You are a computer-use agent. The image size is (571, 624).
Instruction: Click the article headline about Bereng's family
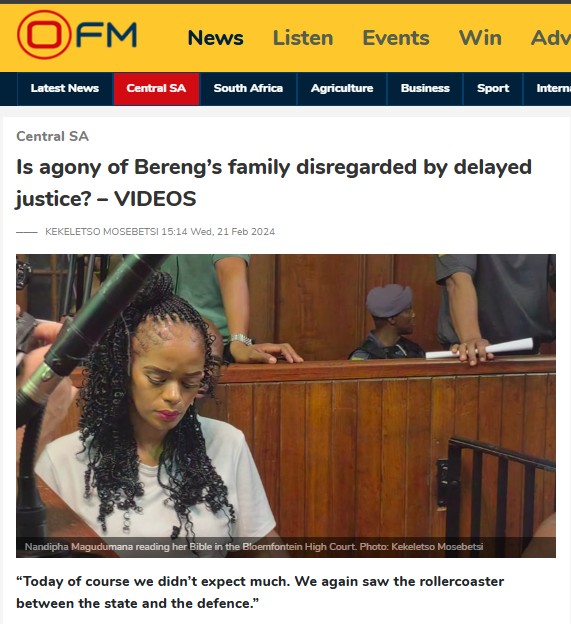coord(274,183)
